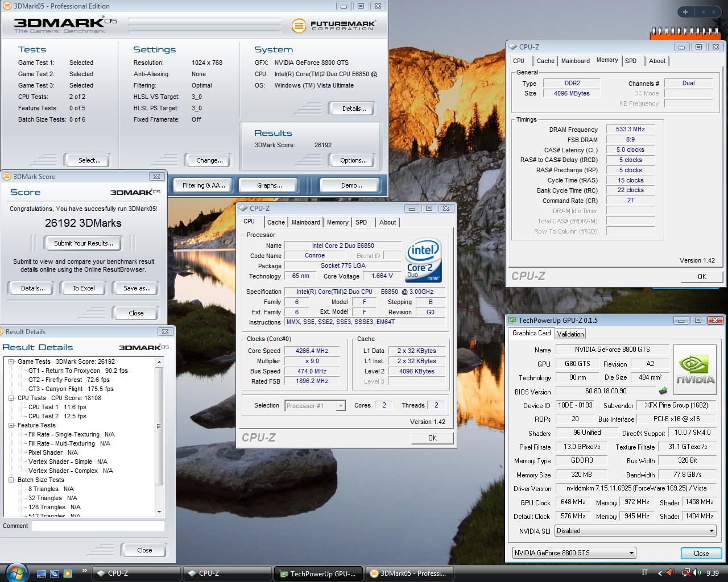Collapse the Batch Size Tests node

11,480
